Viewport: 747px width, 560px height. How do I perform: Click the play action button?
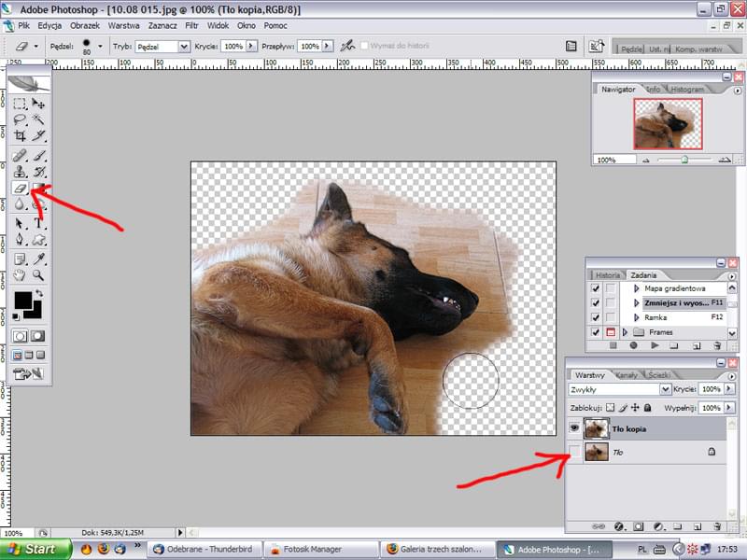tap(655, 345)
